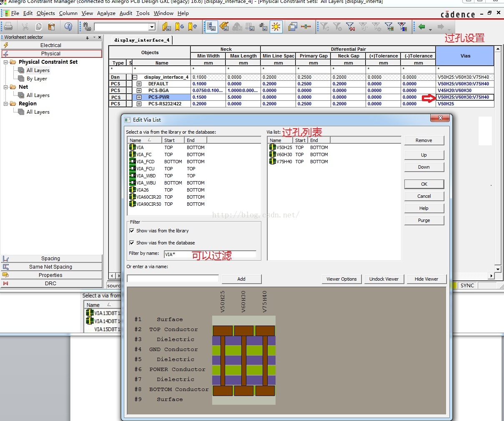Open the Help question mark icon
This screenshot has width=504, height=421.
[x=68, y=27]
